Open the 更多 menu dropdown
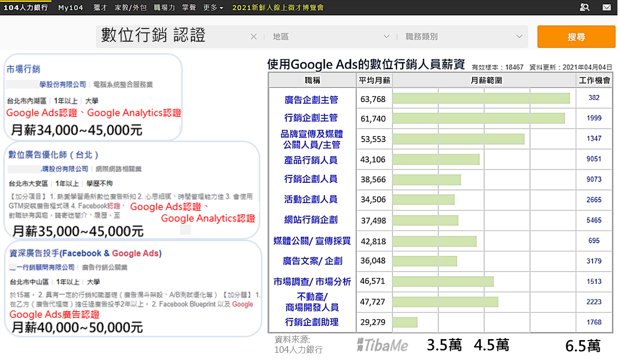 click(x=213, y=8)
